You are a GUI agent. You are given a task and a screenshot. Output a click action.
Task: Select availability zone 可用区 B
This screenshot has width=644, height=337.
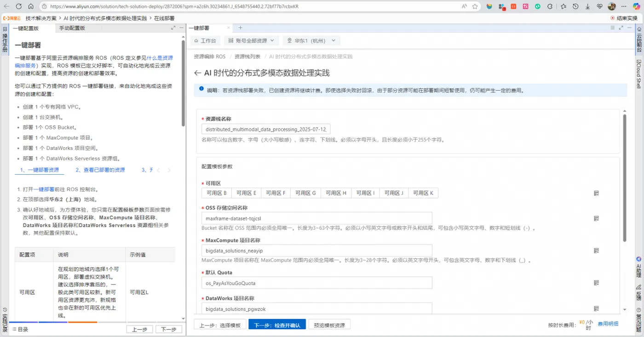pos(217,193)
